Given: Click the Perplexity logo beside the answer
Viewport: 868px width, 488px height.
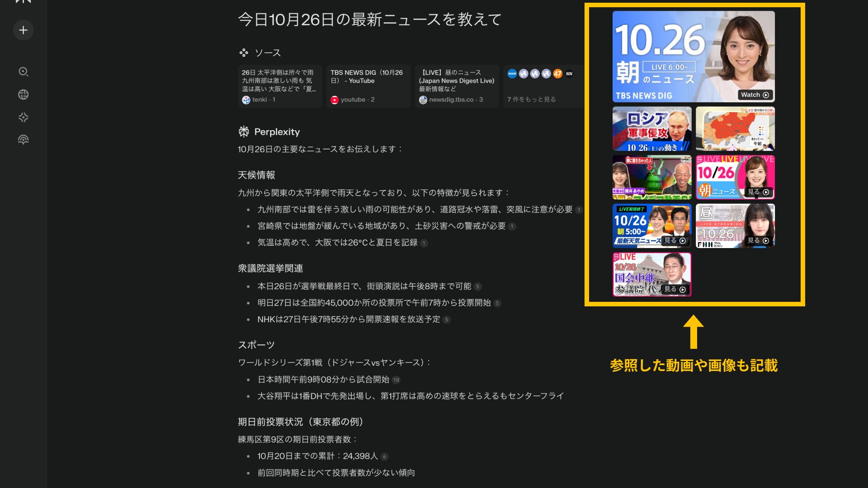Looking at the screenshot, I should (244, 131).
